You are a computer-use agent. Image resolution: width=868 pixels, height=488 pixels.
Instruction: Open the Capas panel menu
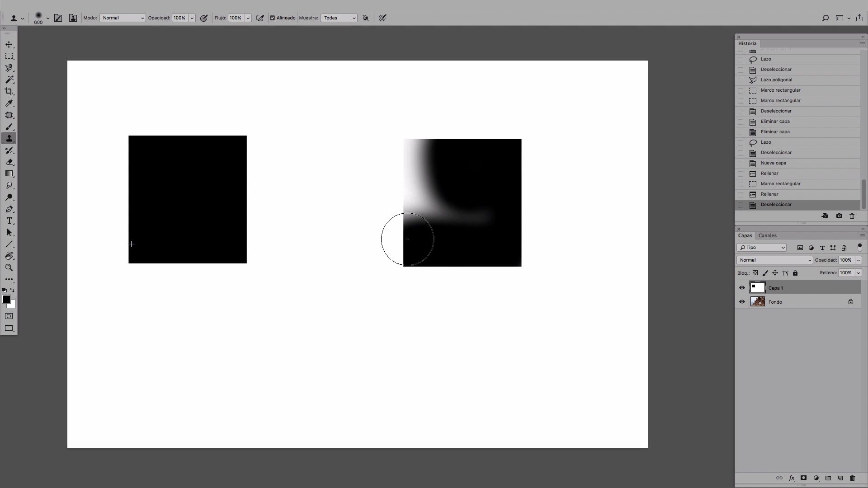(x=862, y=236)
